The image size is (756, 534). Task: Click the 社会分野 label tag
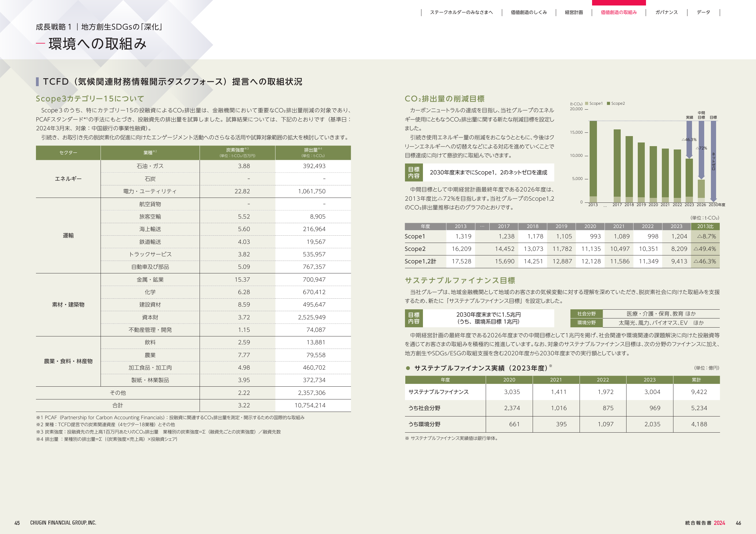[587, 314]
